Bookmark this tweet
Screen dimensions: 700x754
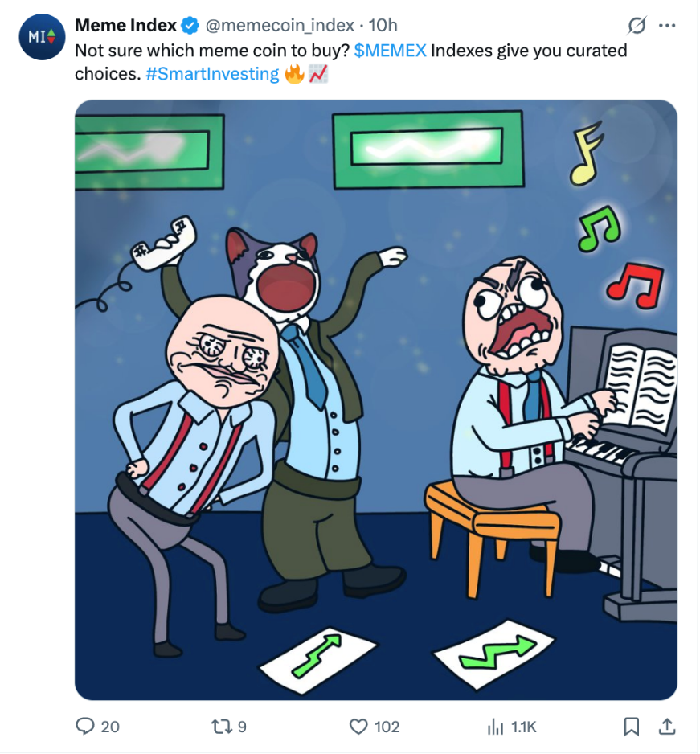point(631,727)
